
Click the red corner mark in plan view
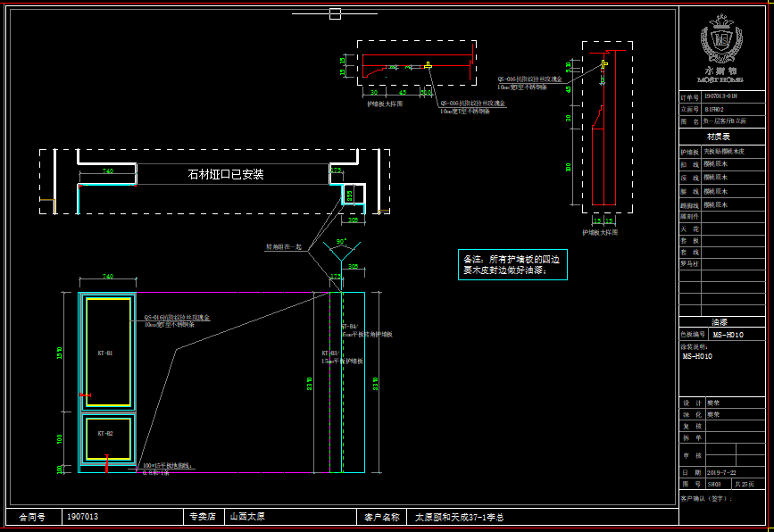pos(79,187)
